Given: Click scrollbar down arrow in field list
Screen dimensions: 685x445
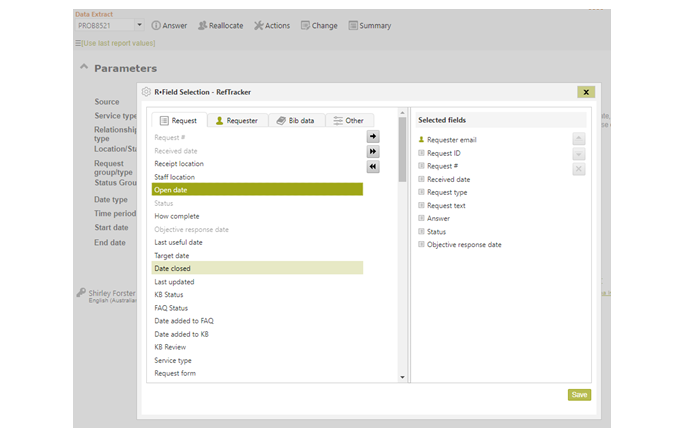Looking at the screenshot, I should pyautogui.click(x=402, y=377).
